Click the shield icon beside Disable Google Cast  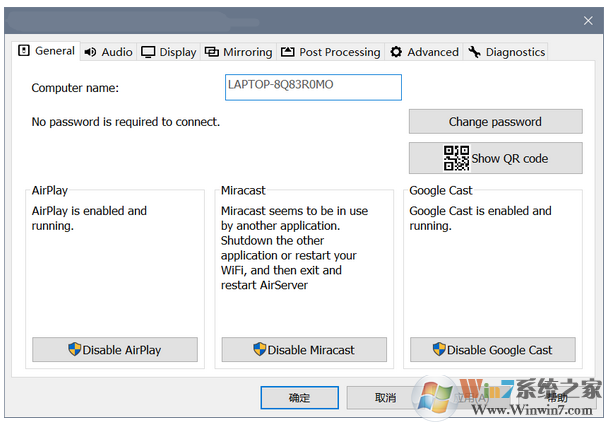pyautogui.click(x=439, y=350)
